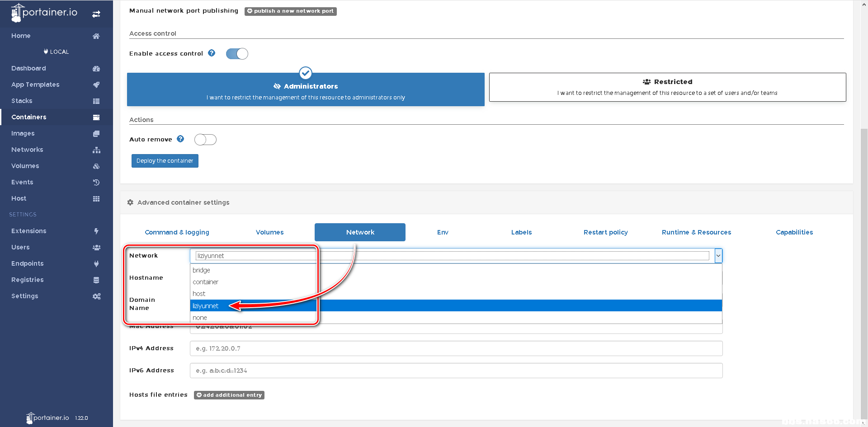Enable the Auto remove toggle
This screenshot has height=427, width=868.
(205, 140)
